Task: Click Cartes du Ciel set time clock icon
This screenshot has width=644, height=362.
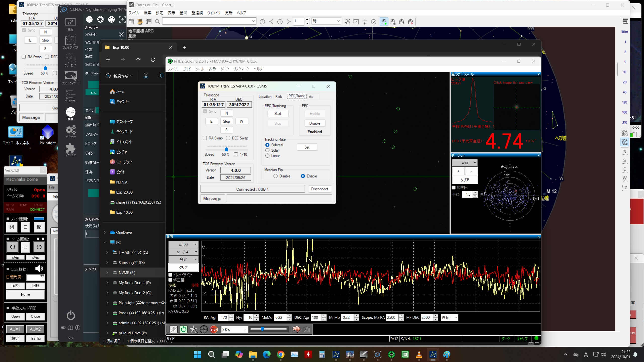Action: 262,22
